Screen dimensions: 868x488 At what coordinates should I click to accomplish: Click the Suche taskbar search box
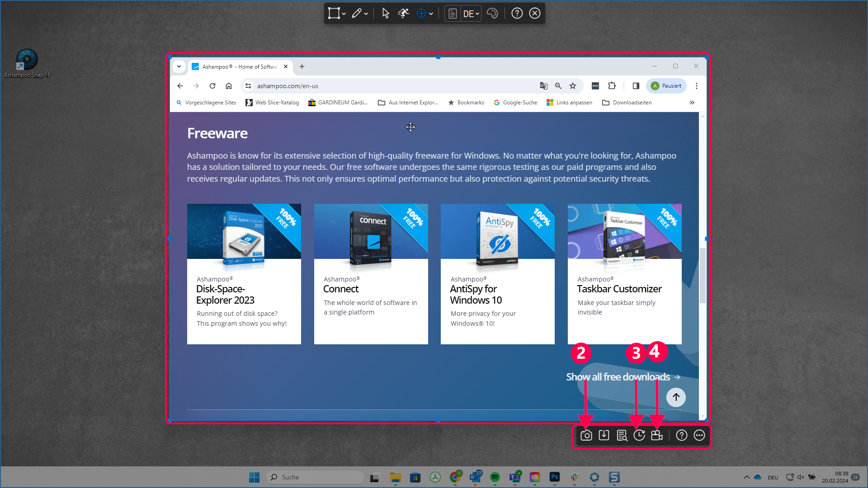[315, 477]
